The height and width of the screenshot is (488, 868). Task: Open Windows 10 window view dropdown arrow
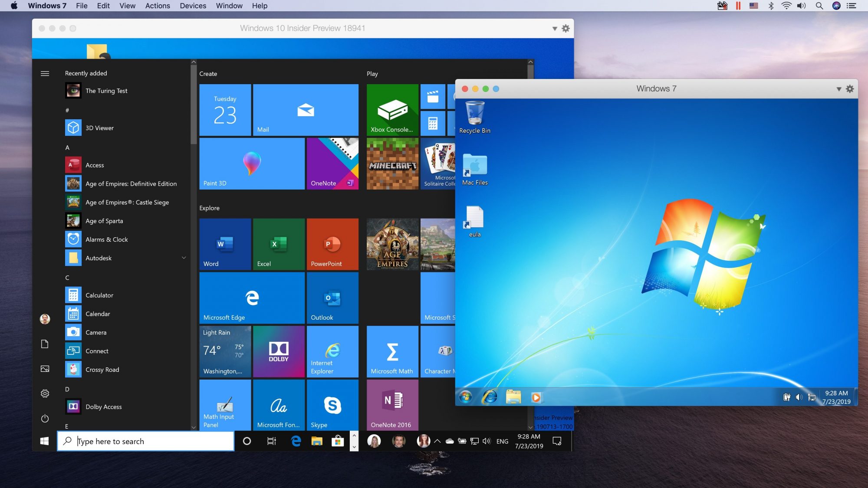tap(555, 29)
